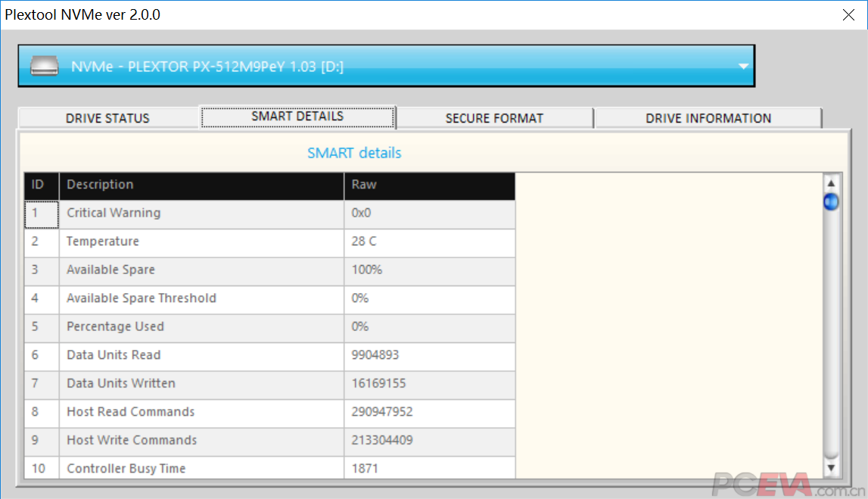Click the ID column header
The height and width of the screenshot is (499, 868).
click(x=42, y=185)
